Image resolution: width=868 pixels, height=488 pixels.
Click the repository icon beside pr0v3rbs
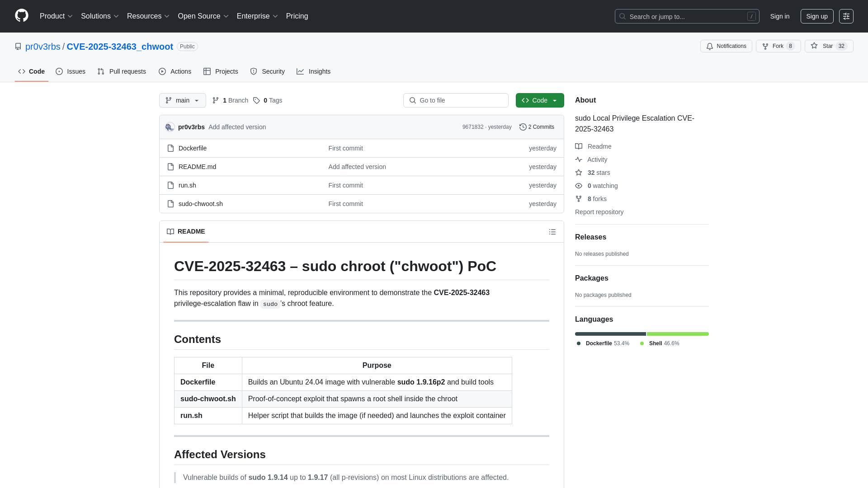(18, 47)
